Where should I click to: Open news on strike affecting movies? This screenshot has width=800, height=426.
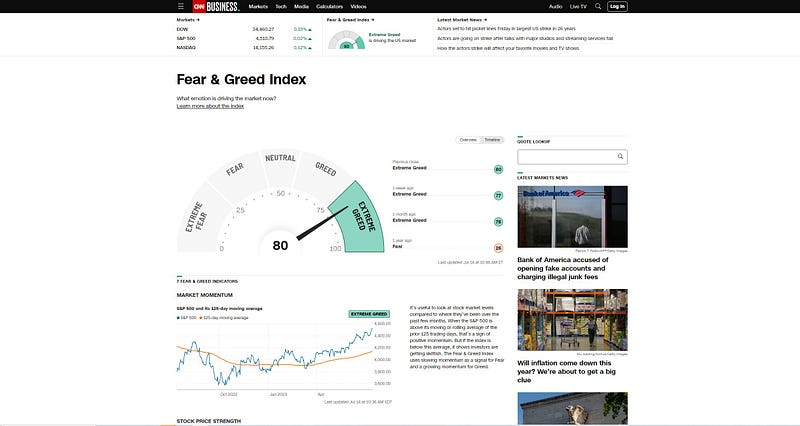click(508, 48)
